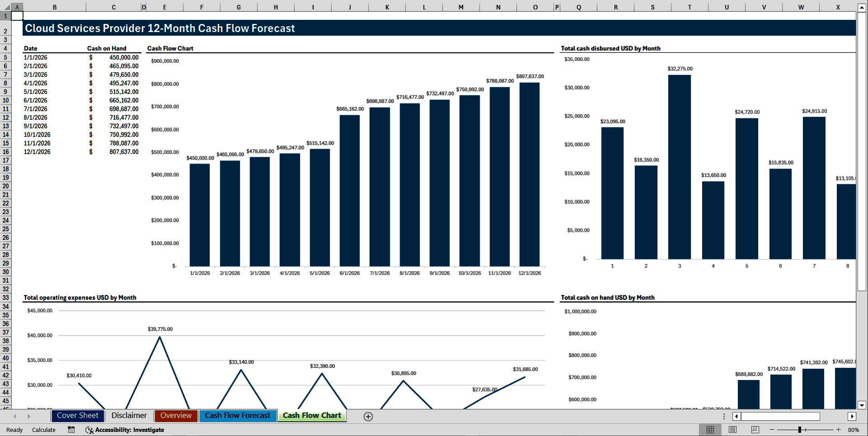Click the Calculate indicator in status bar
Image resolution: width=868 pixels, height=436 pixels.
coord(44,430)
